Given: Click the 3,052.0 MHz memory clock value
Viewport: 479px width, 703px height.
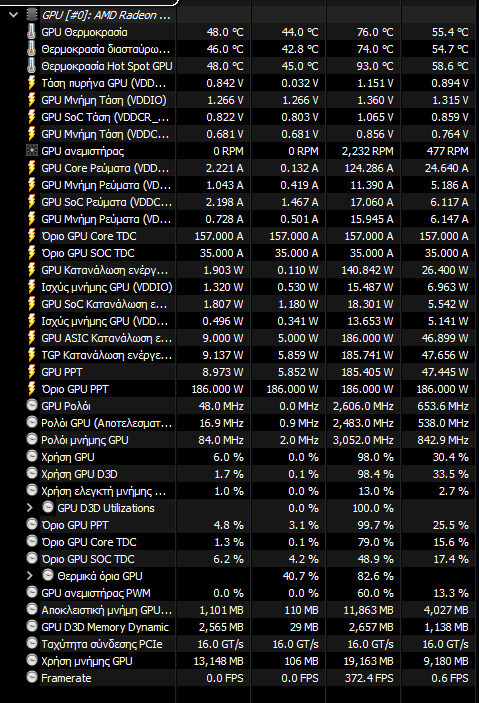Looking at the screenshot, I should point(363,440).
